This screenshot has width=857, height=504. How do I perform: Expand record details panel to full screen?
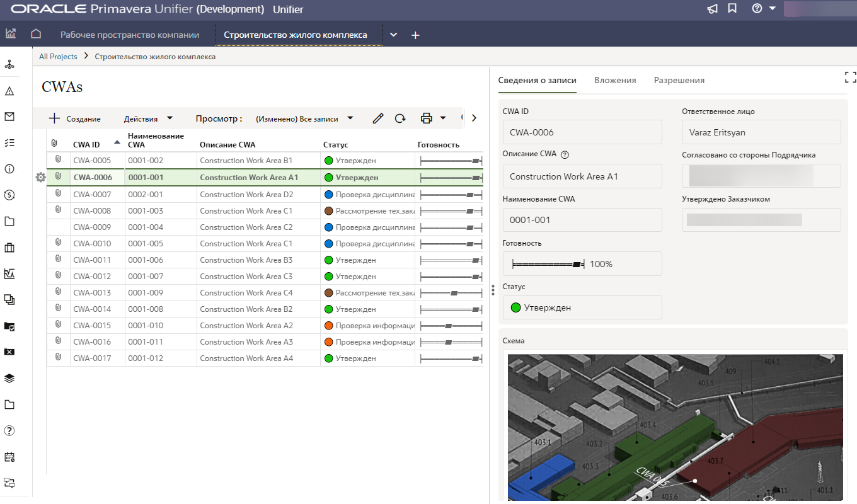pyautogui.click(x=850, y=77)
